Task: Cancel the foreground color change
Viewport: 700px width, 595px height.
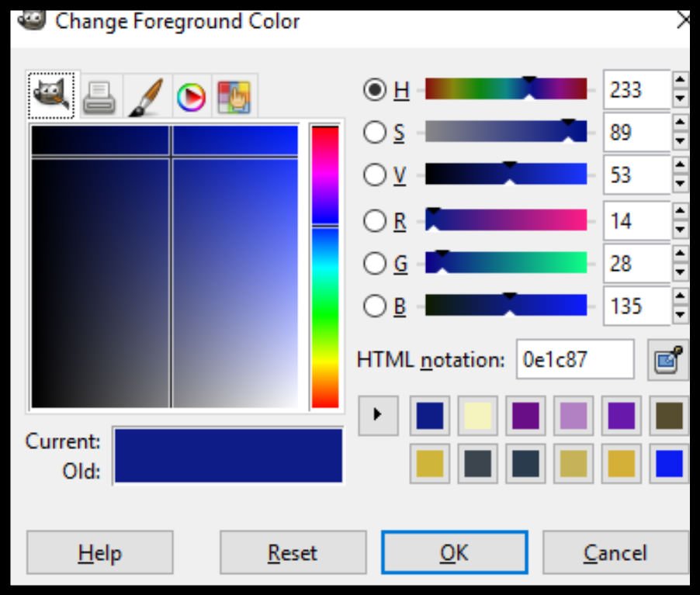Action: click(x=615, y=552)
